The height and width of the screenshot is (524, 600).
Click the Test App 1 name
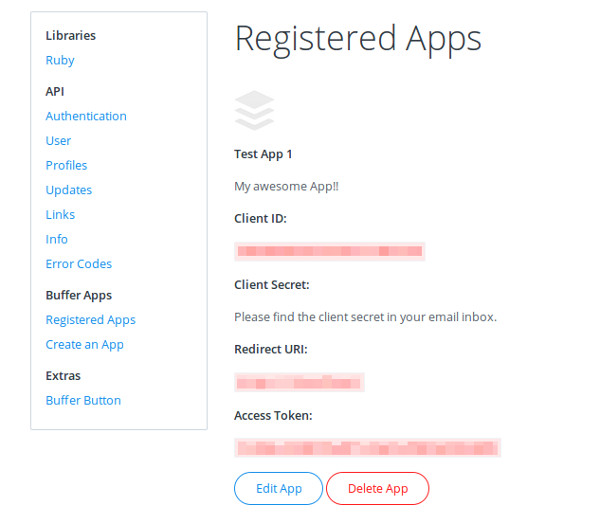pyautogui.click(x=263, y=154)
